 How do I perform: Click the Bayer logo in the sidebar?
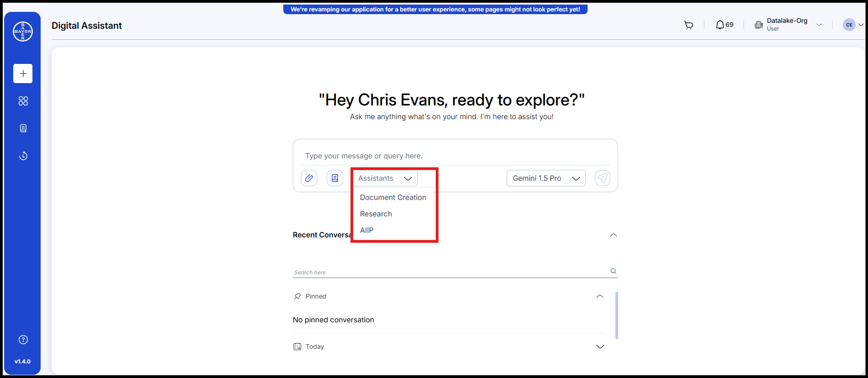point(23,31)
